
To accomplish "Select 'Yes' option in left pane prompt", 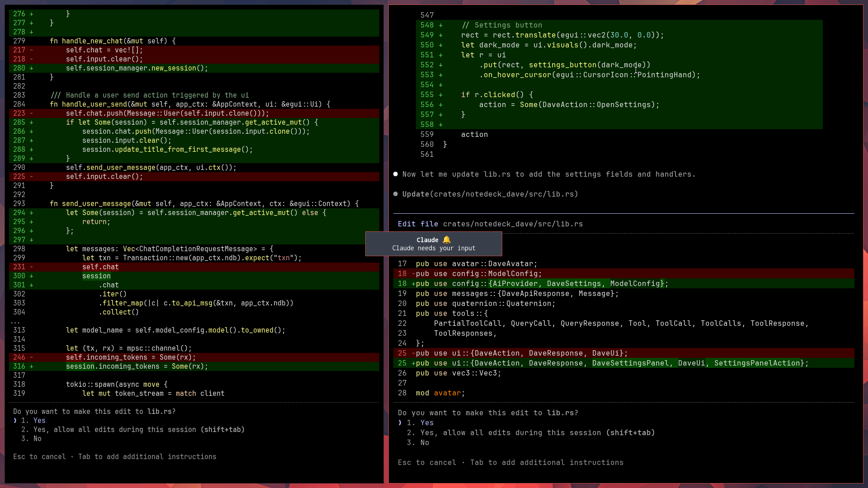I will (39, 420).
